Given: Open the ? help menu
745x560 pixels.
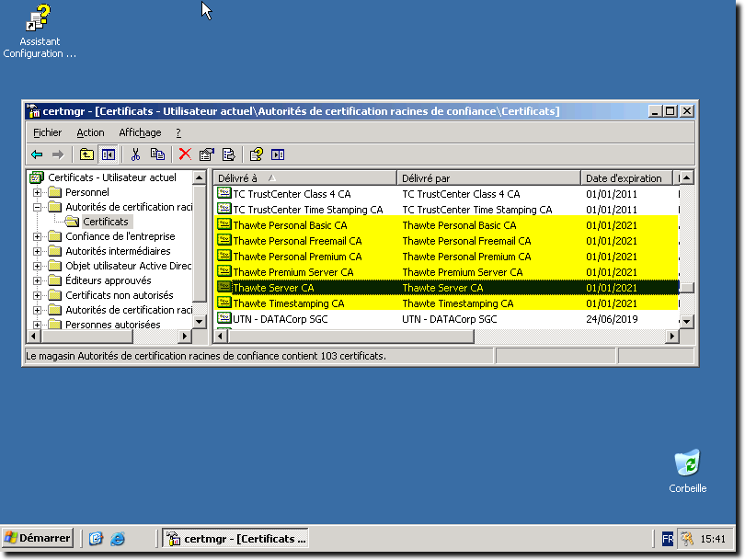Looking at the screenshot, I should point(178,132).
